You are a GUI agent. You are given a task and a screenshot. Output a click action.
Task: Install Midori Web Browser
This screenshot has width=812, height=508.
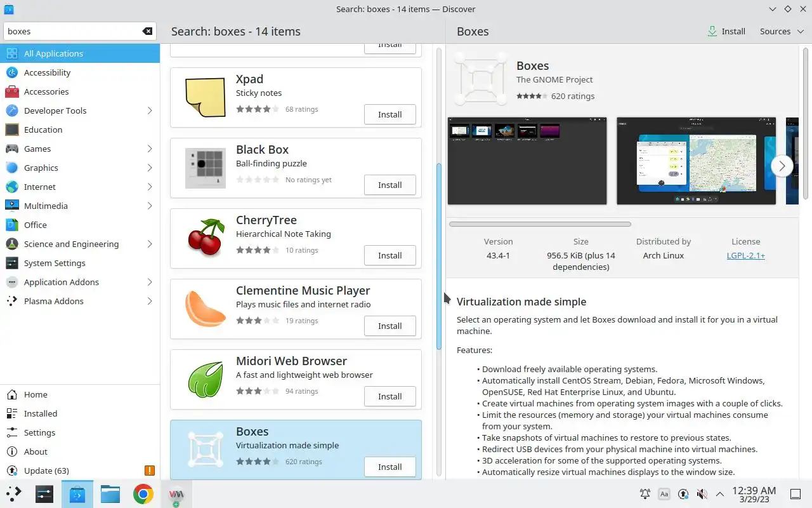[x=390, y=396]
